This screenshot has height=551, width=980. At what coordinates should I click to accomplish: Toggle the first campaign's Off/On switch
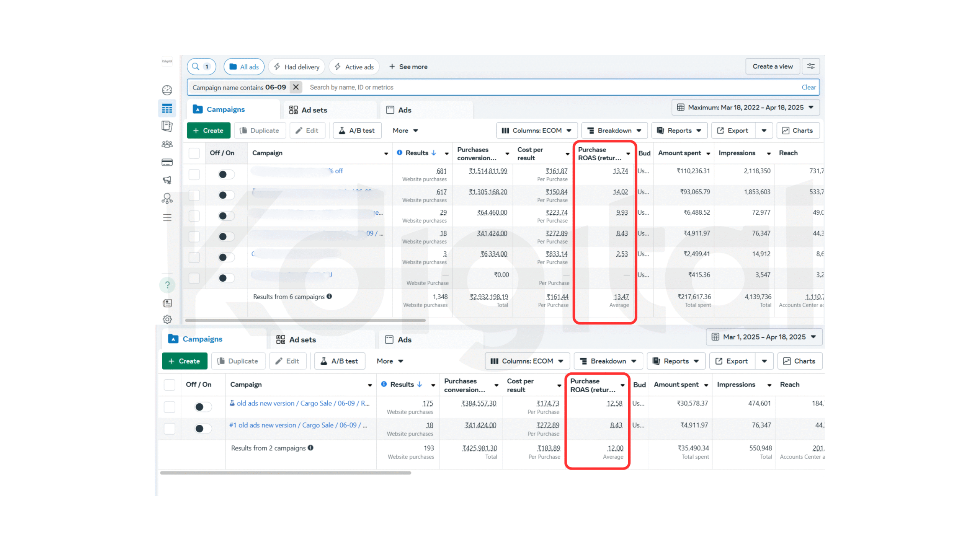(226, 174)
